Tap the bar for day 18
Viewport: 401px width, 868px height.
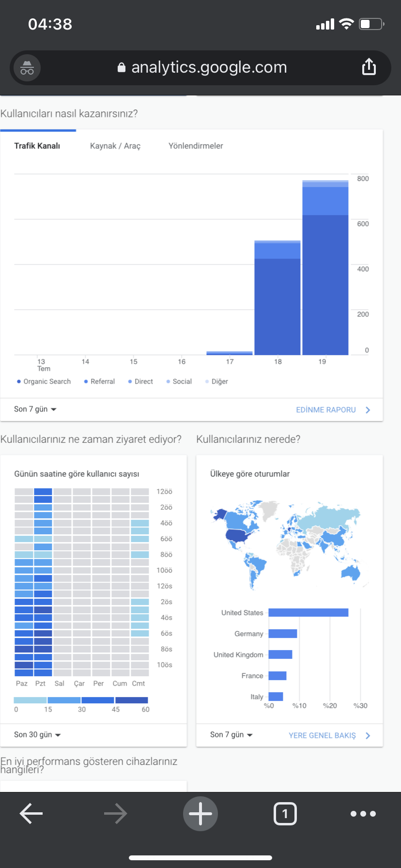coord(278,297)
